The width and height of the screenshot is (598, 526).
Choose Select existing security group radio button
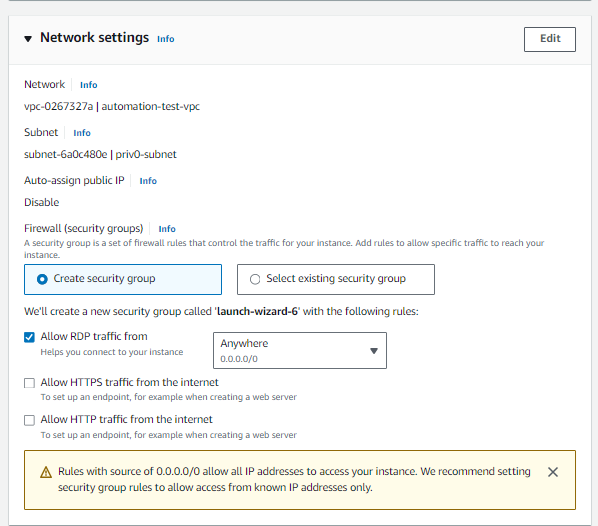[x=255, y=279]
